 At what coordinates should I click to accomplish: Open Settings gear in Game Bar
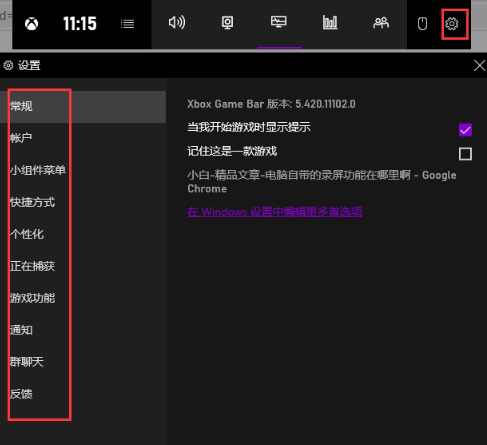(x=452, y=24)
